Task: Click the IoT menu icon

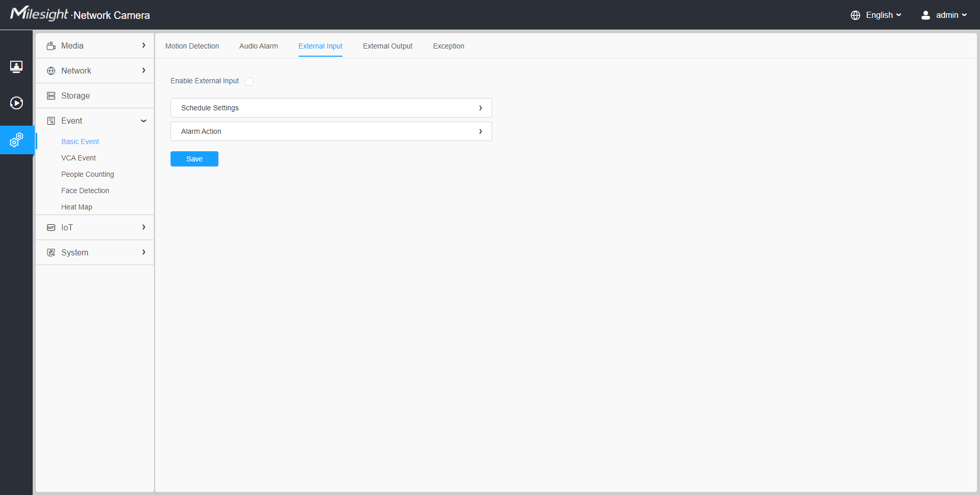Action: (51, 228)
